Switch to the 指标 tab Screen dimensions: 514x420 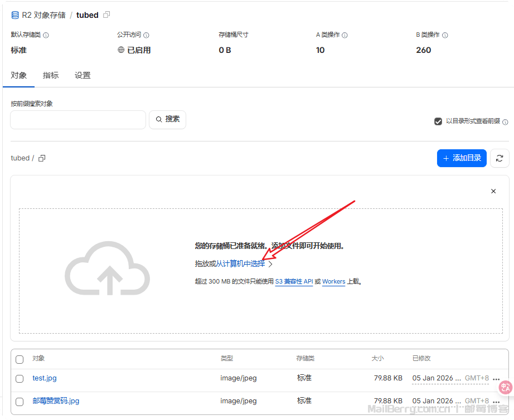(x=51, y=75)
